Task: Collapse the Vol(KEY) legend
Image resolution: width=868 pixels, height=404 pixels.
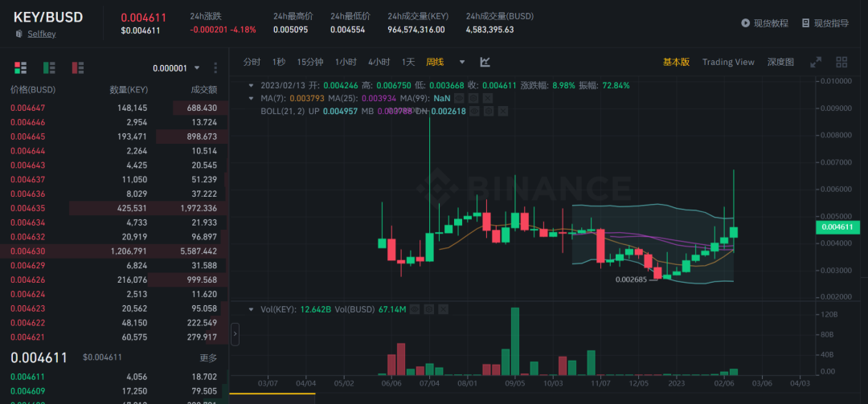Action: tap(252, 309)
